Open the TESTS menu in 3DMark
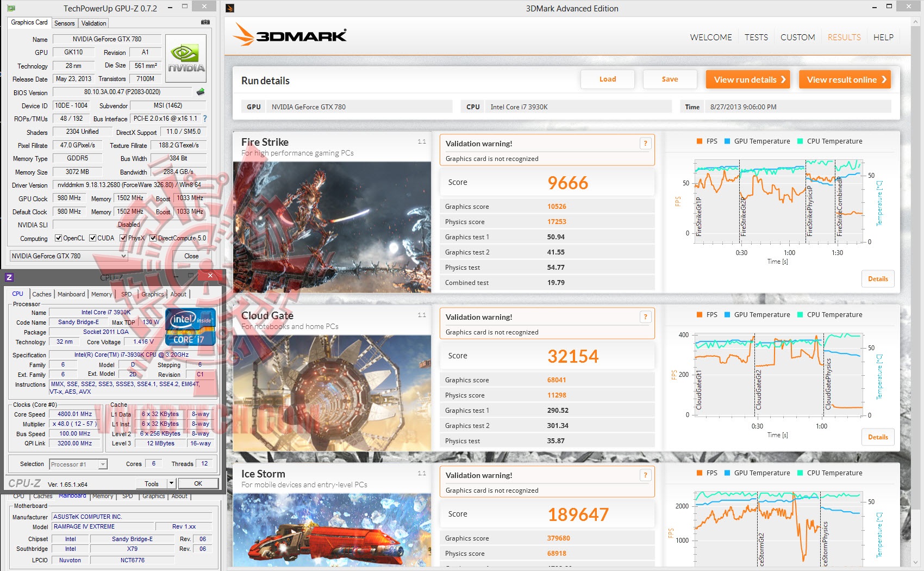 click(756, 38)
